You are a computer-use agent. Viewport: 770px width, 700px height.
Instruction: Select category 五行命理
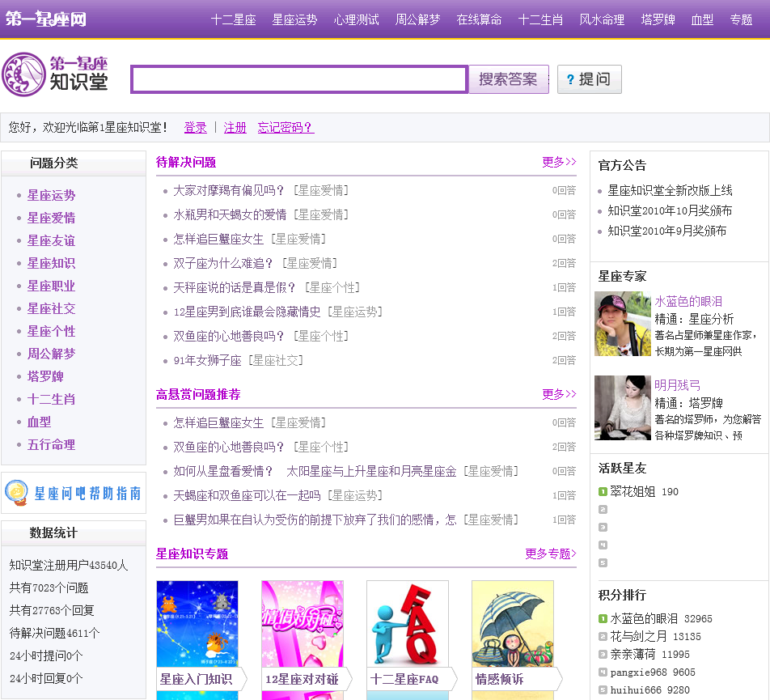tap(51, 444)
